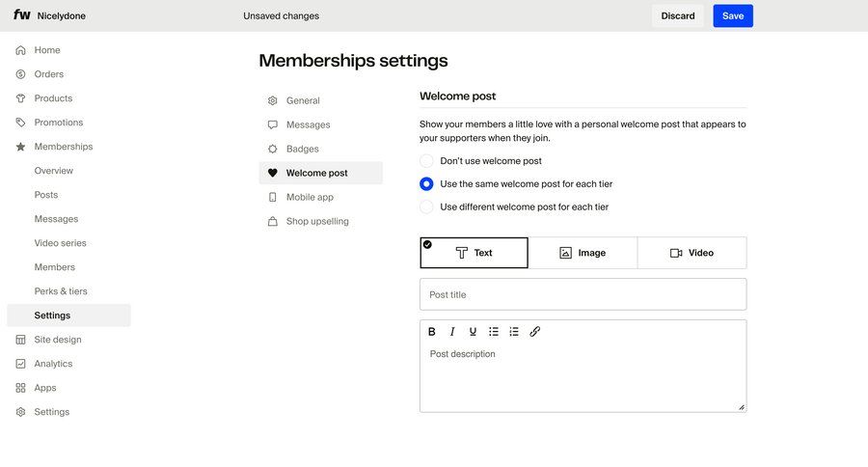The height and width of the screenshot is (467, 868).
Task: Click the fw logo icon
Action: pos(21,15)
